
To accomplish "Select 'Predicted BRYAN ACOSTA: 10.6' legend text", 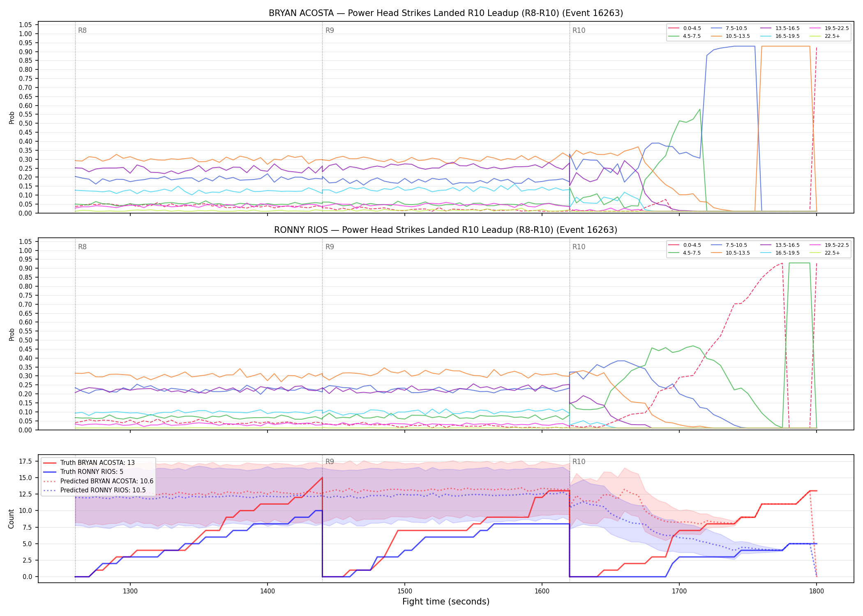I will pyautogui.click(x=107, y=481).
